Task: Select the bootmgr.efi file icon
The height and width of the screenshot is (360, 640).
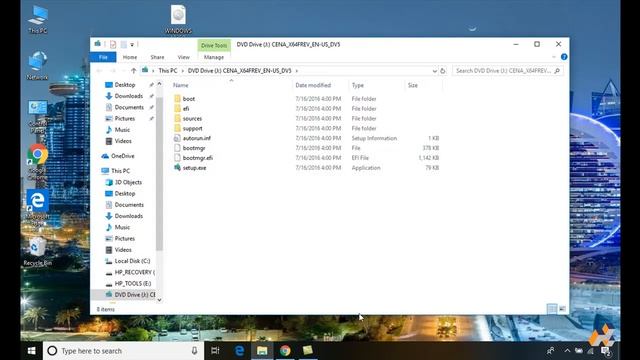Action: click(177, 158)
